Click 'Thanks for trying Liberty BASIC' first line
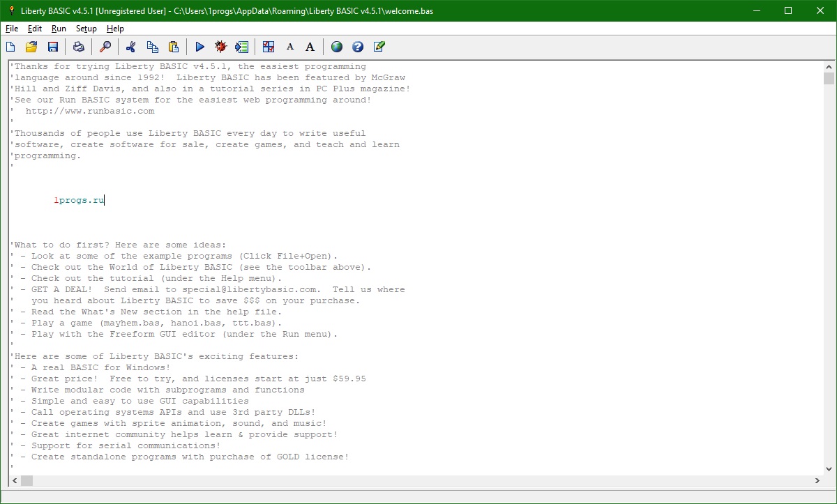837x504 pixels. click(x=188, y=67)
